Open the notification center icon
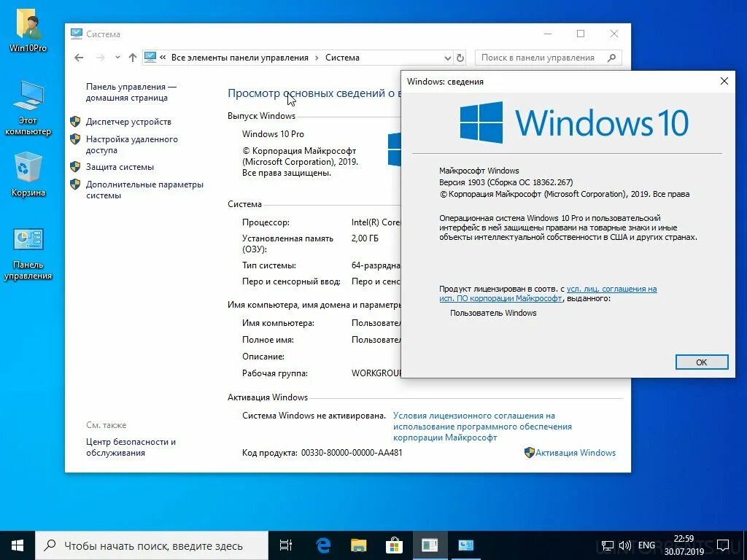Screen dimensions: 747x560 click(x=723, y=545)
